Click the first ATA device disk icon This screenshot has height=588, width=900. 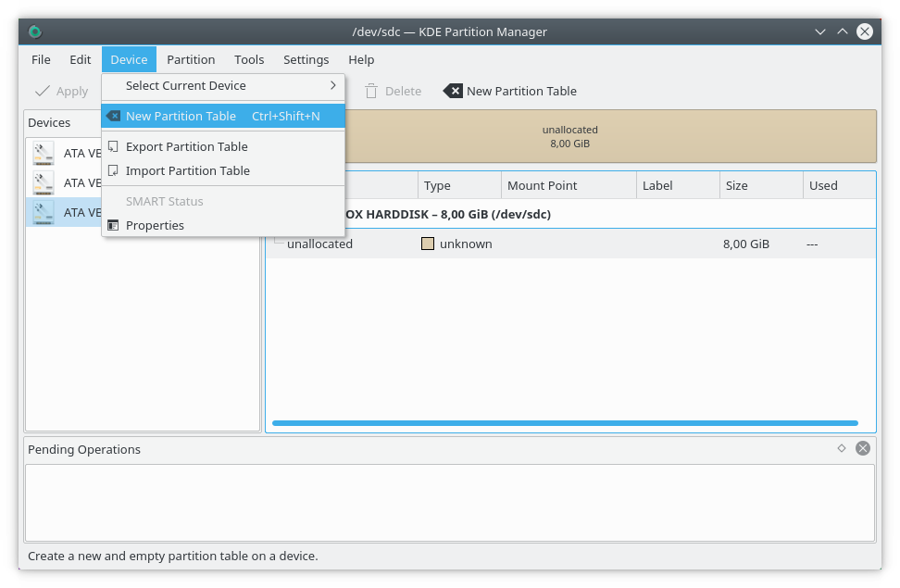[43, 153]
